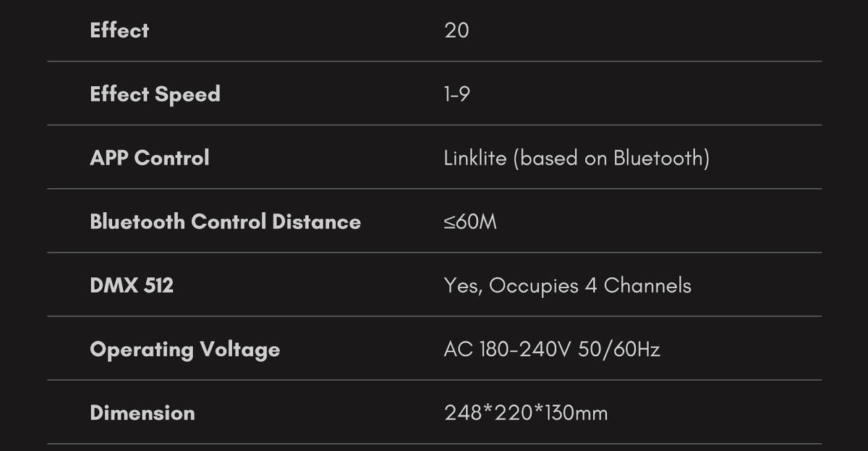The width and height of the screenshot is (868, 451).
Task: Select the 1-9 effect speed value
Action: pyautogui.click(x=457, y=94)
